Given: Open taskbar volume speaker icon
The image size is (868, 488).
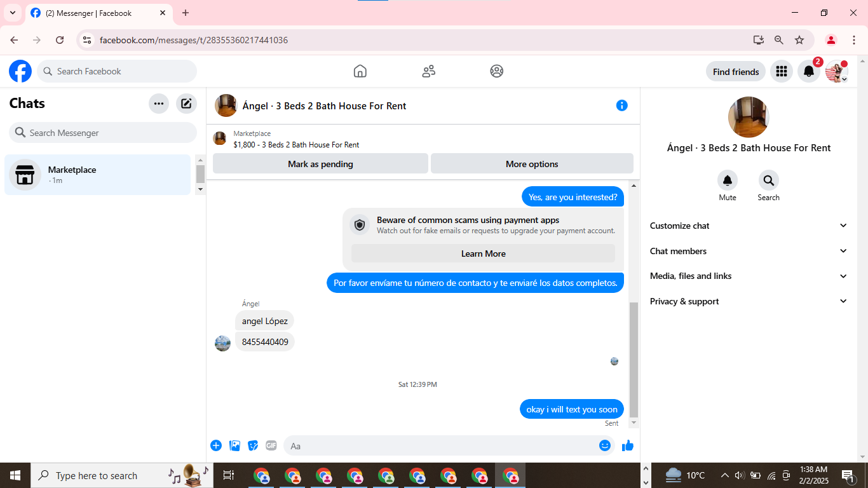Looking at the screenshot, I should pos(739,475).
